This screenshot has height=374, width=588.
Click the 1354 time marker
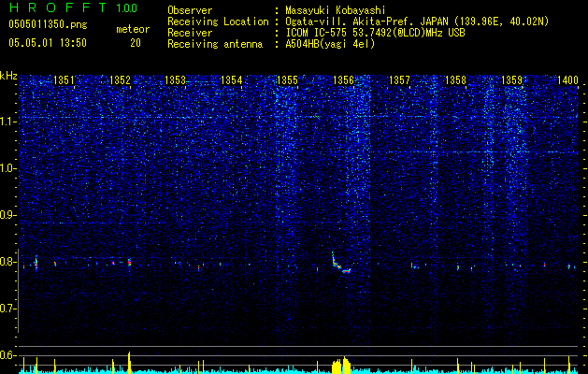click(232, 80)
